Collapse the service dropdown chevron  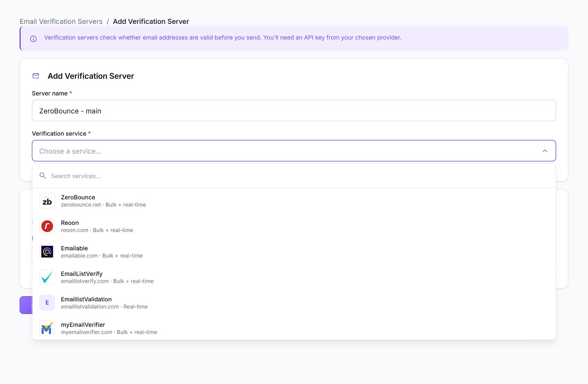pyautogui.click(x=545, y=151)
